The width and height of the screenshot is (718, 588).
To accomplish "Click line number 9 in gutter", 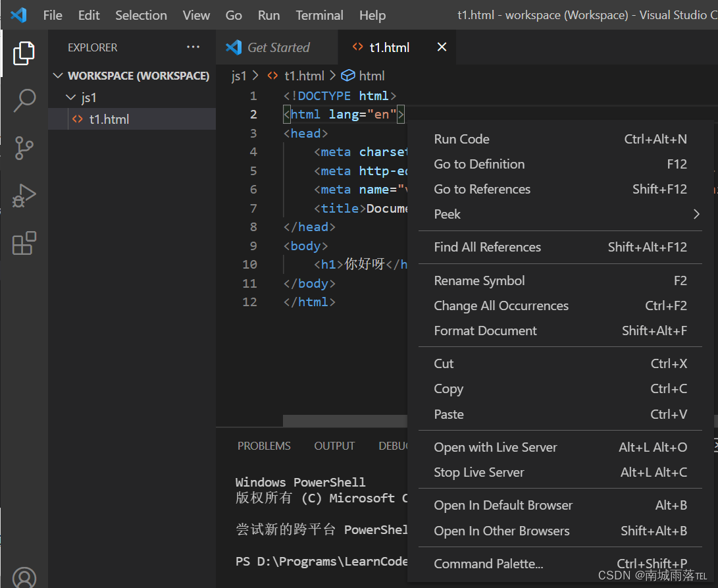I will (253, 246).
